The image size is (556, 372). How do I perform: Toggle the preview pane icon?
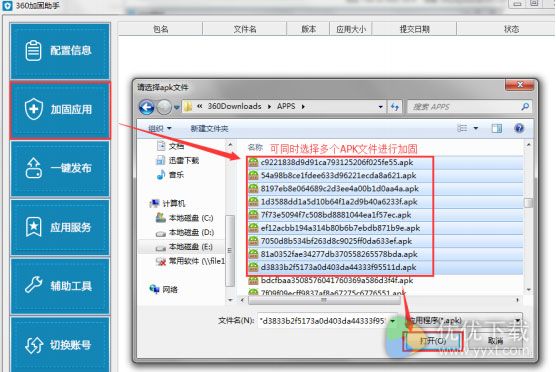pyautogui.click(x=496, y=128)
